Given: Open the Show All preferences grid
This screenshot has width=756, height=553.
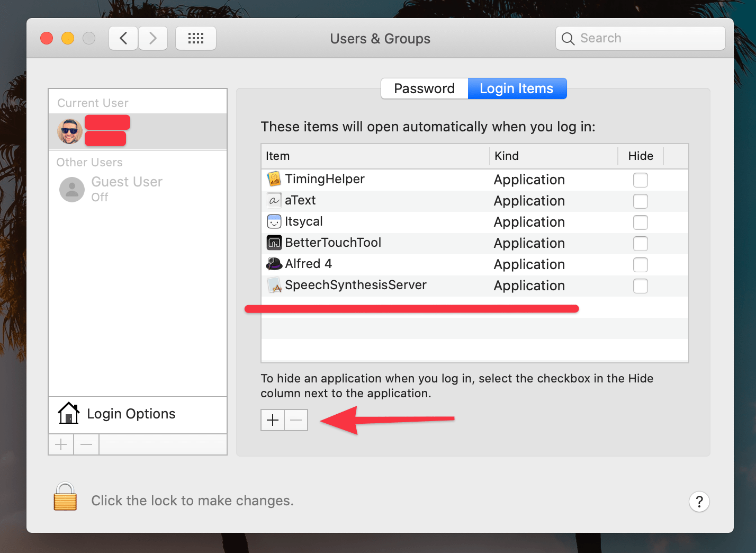Looking at the screenshot, I should [x=196, y=38].
